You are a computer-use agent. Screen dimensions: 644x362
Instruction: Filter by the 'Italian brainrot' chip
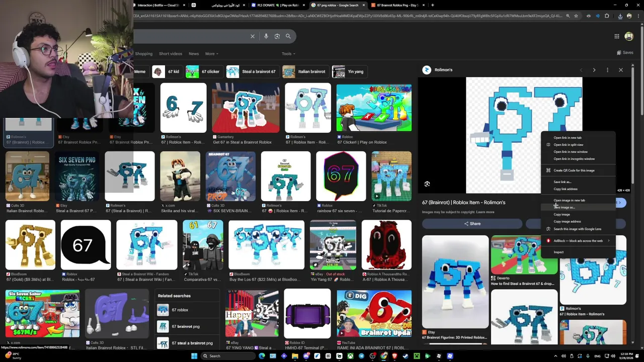(305, 71)
